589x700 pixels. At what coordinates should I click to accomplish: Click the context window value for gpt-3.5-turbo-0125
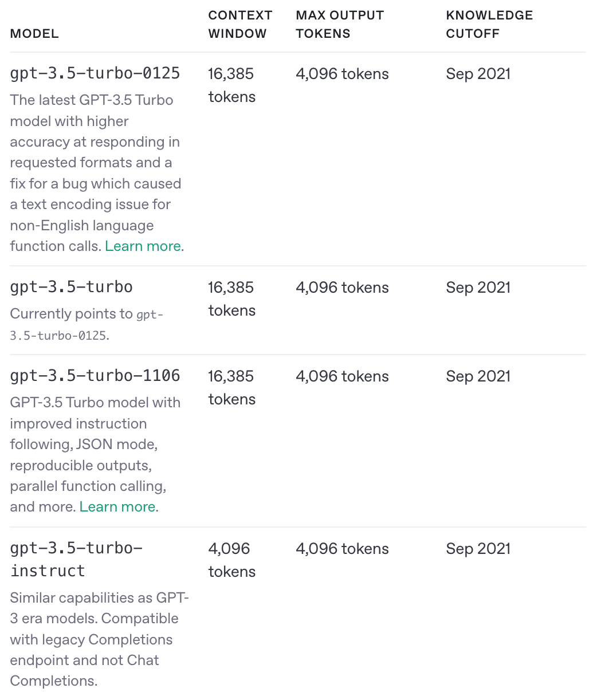[x=231, y=85]
